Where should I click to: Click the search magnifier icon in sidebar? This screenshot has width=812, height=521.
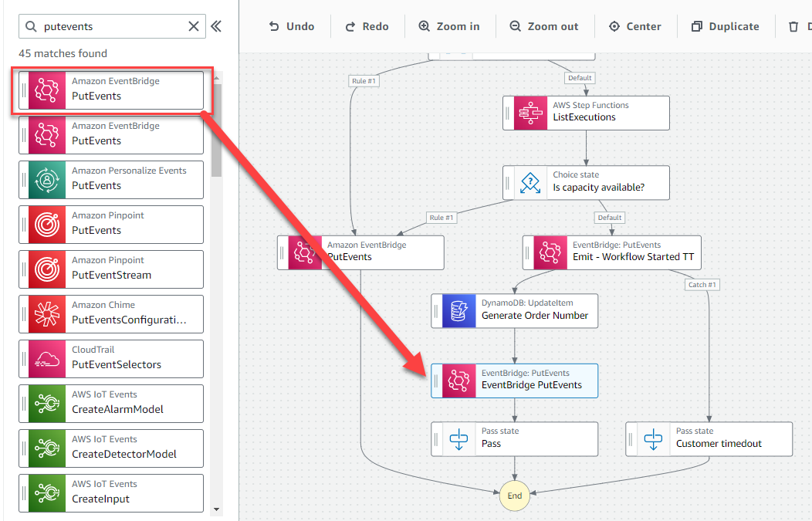click(x=31, y=26)
